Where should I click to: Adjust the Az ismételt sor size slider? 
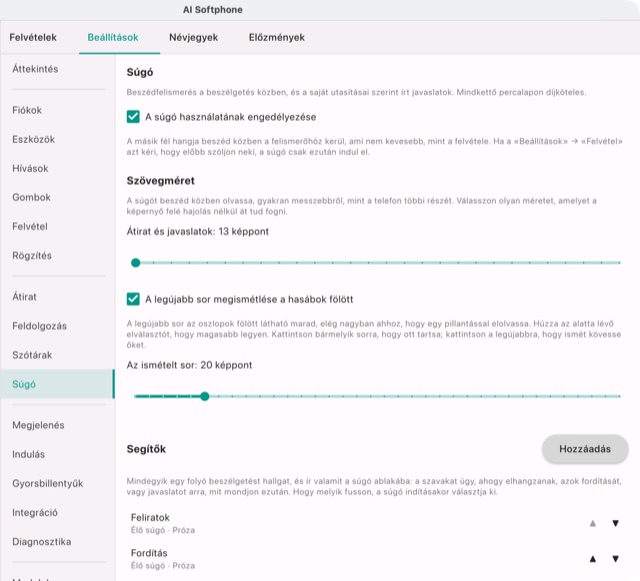378,396
